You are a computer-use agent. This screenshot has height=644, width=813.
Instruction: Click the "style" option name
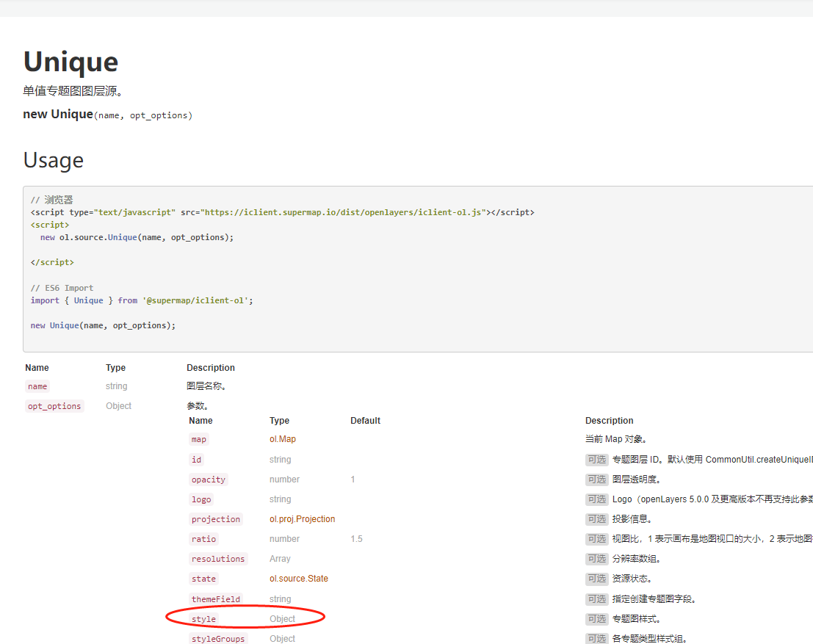pyautogui.click(x=203, y=619)
